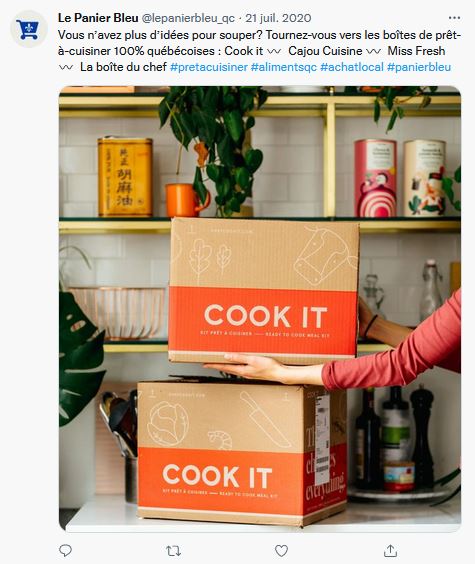
Task: Open the #pretacuisiner hashtag
Action: [x=209, y=67]
